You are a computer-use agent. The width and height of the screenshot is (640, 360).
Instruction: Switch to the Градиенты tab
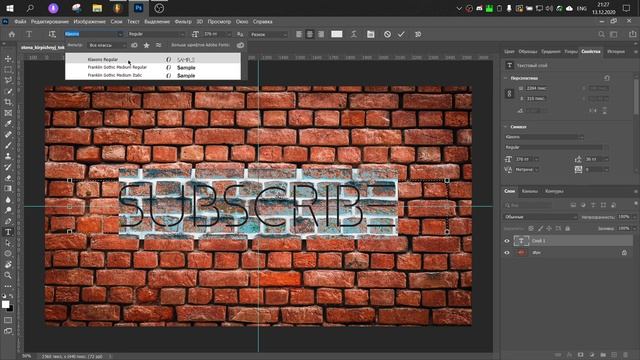tap(551, 51)
